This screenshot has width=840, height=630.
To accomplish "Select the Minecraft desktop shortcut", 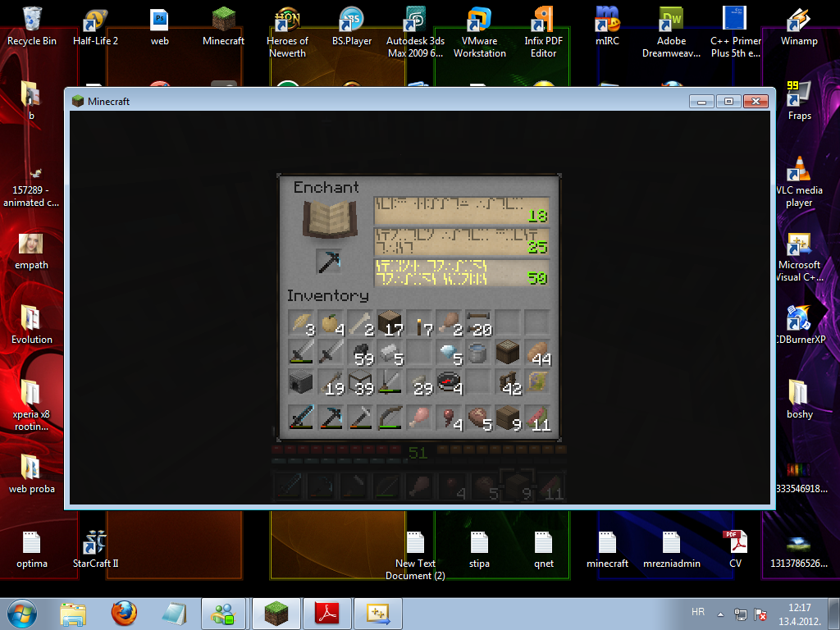I will tap(223, 27).
